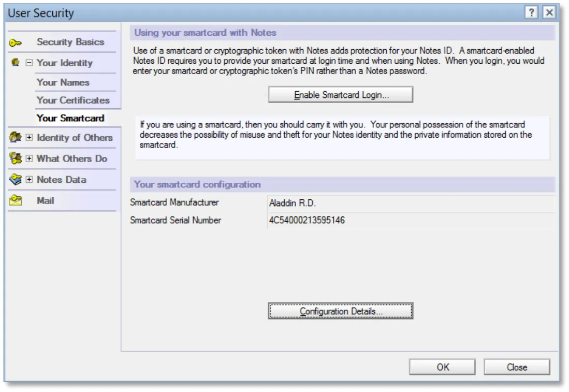
Task: Confirm with the OK button
Action: point(442,367)
